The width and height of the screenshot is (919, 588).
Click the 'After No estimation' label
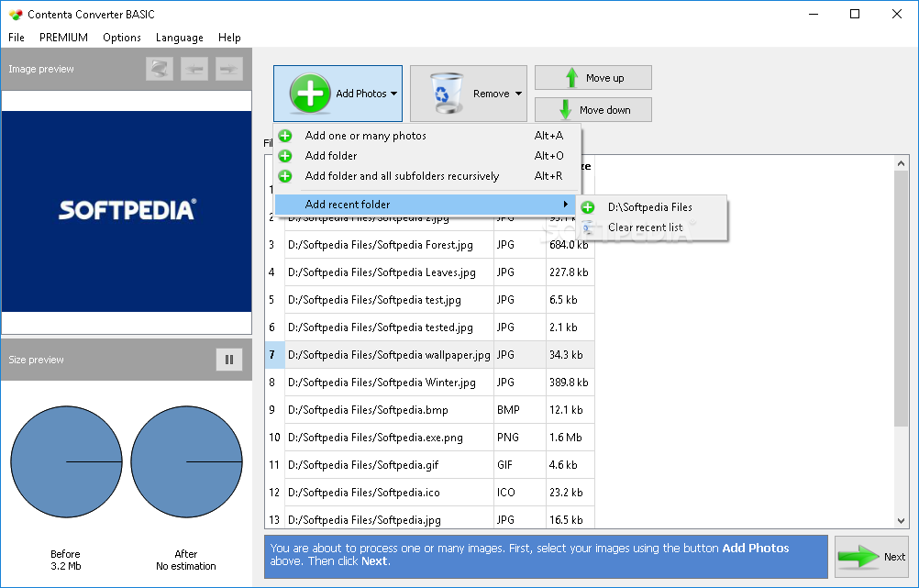point(186,560)
